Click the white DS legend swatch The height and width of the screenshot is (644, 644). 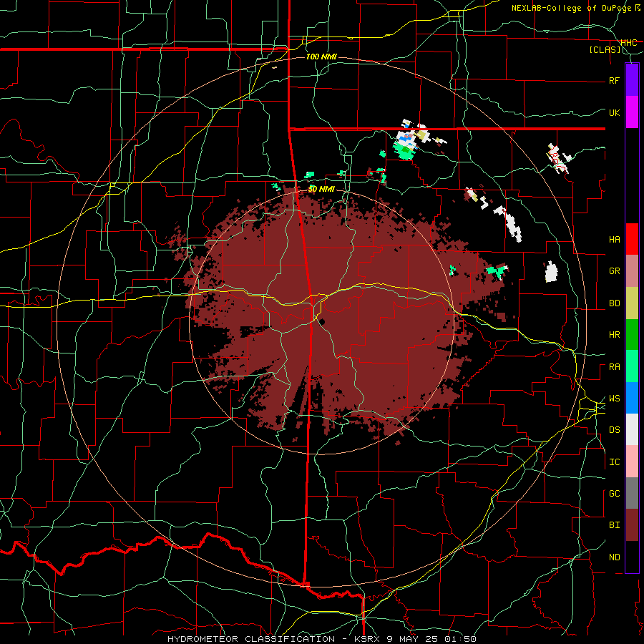[x=632, y=429]
